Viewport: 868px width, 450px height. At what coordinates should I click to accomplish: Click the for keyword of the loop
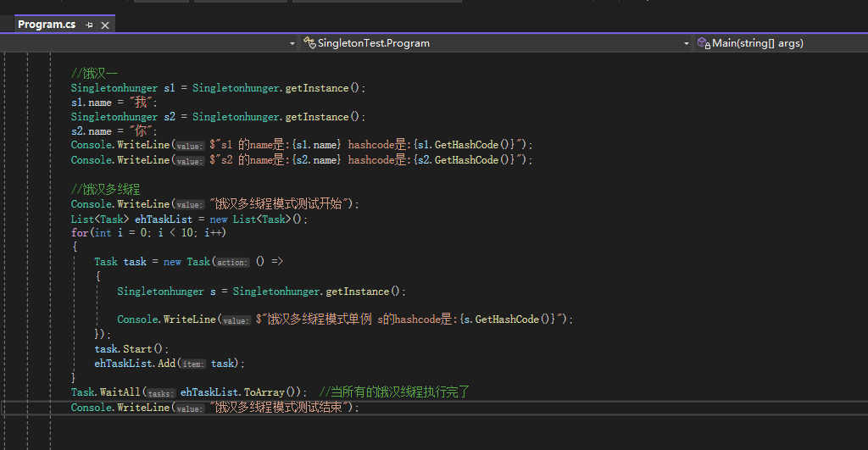pos(80,233)
